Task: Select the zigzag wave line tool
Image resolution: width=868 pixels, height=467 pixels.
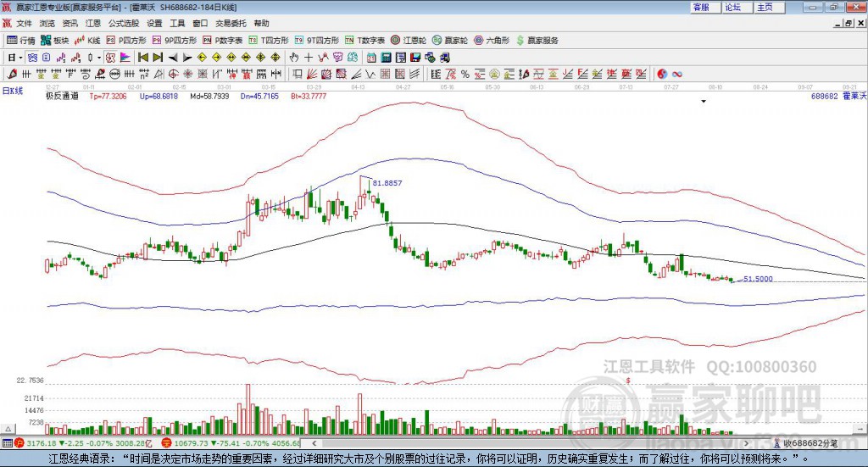Action: (370, 74)
